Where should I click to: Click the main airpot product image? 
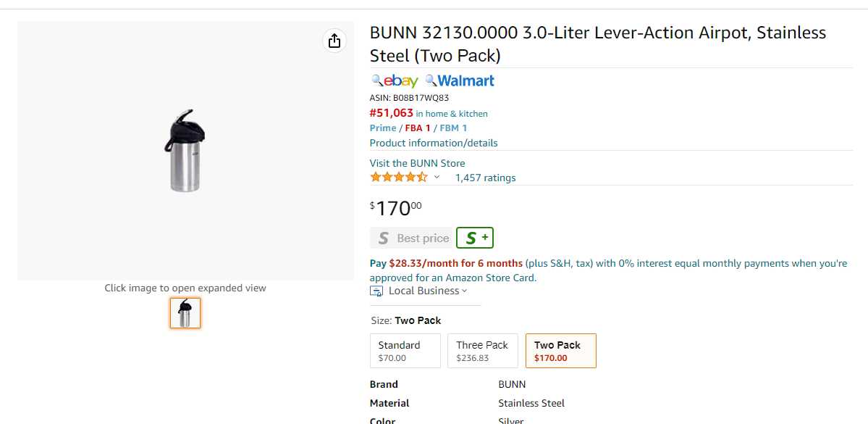[x=185, y=150]
